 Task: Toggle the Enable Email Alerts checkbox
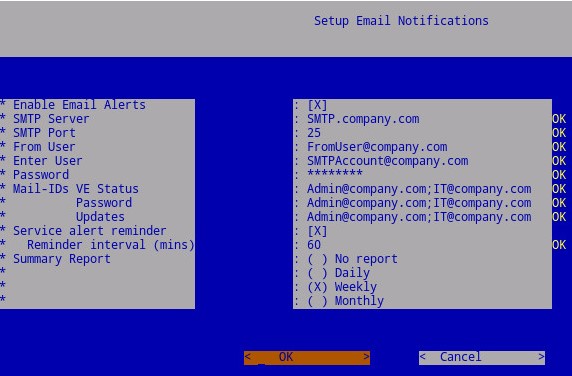(x=317, y=105)
